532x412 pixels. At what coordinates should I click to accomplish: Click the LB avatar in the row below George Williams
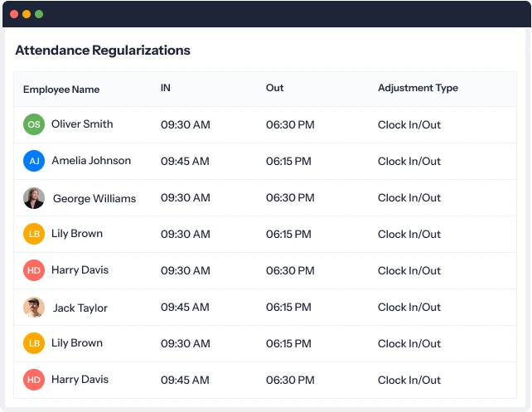tap(34, 234)
